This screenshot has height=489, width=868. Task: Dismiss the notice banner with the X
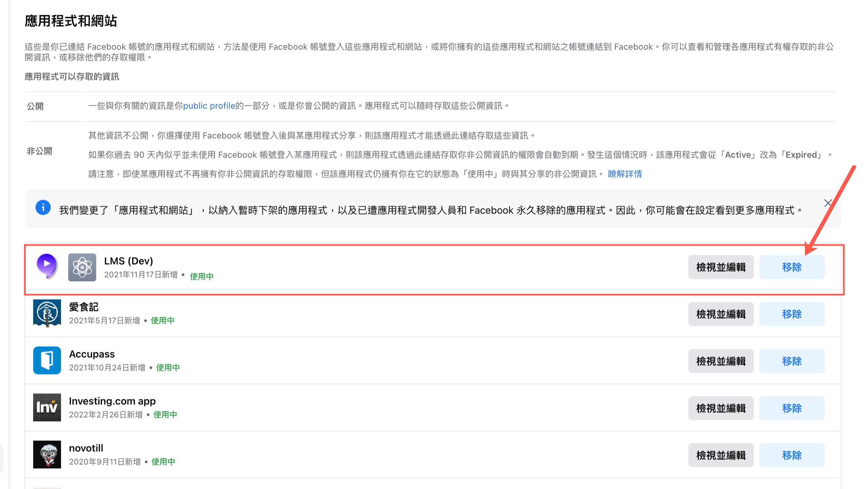(828, 203)
